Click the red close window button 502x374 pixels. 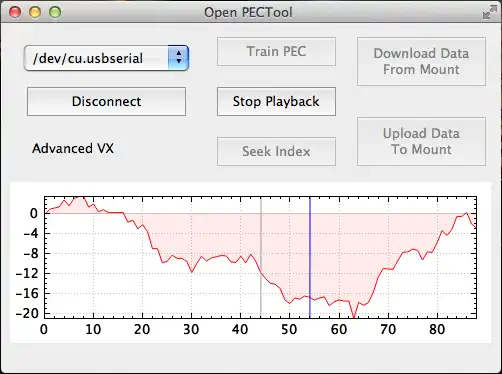tap(15, 12)
